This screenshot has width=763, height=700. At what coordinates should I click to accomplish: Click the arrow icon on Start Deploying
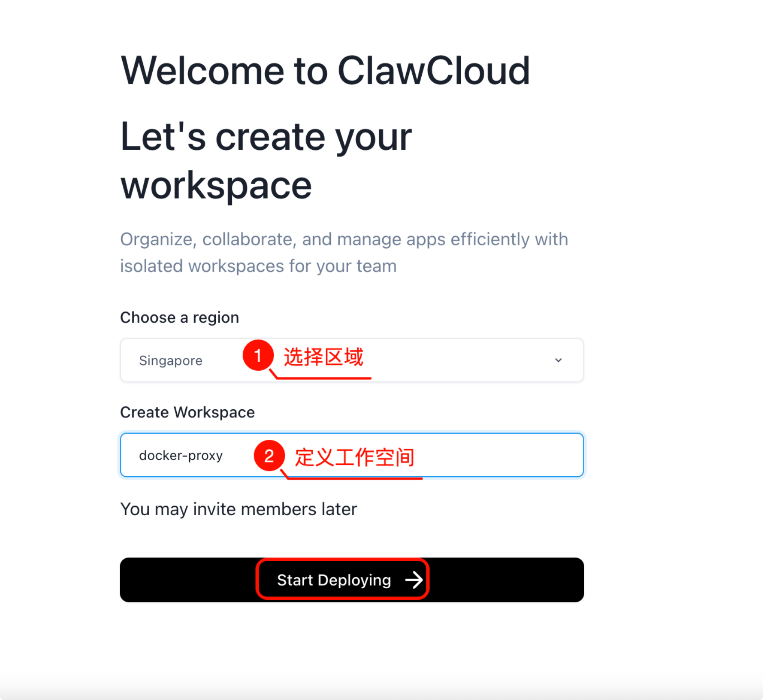pyautogui.click(x=414, y=580)
